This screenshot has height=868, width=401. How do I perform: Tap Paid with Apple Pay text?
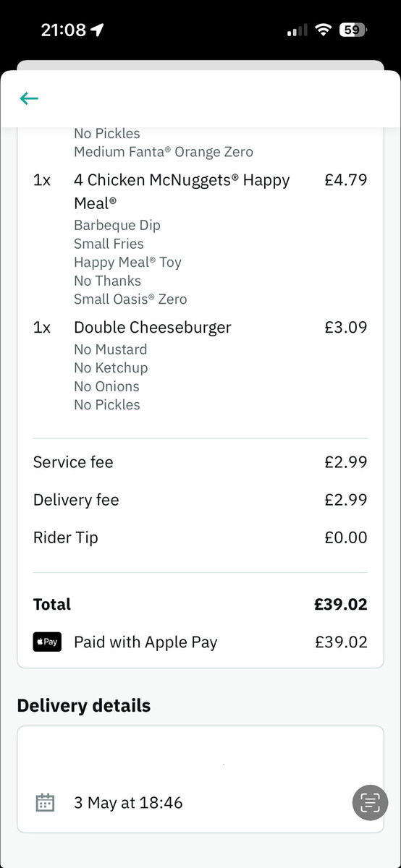point(145,642)
